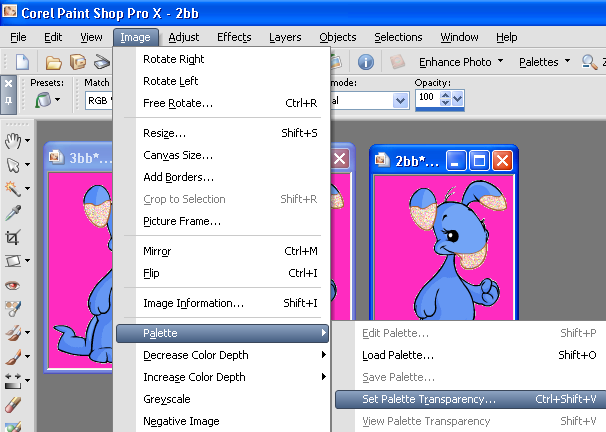
Task: Select the Dropper tool
Action: 13,213
